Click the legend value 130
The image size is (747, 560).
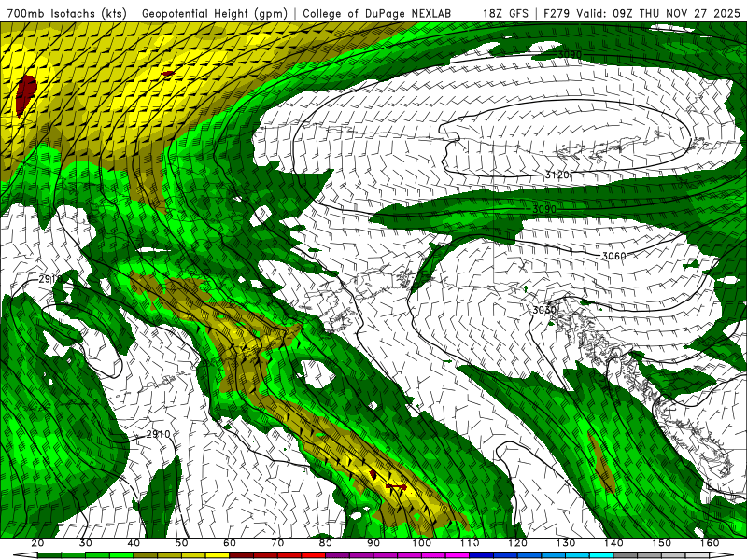[566, 543]
